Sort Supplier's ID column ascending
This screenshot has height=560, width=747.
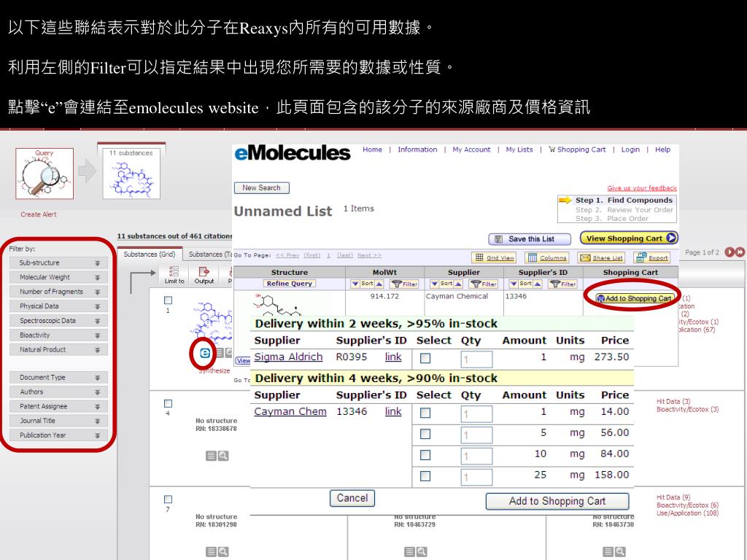tap(538, 284)
